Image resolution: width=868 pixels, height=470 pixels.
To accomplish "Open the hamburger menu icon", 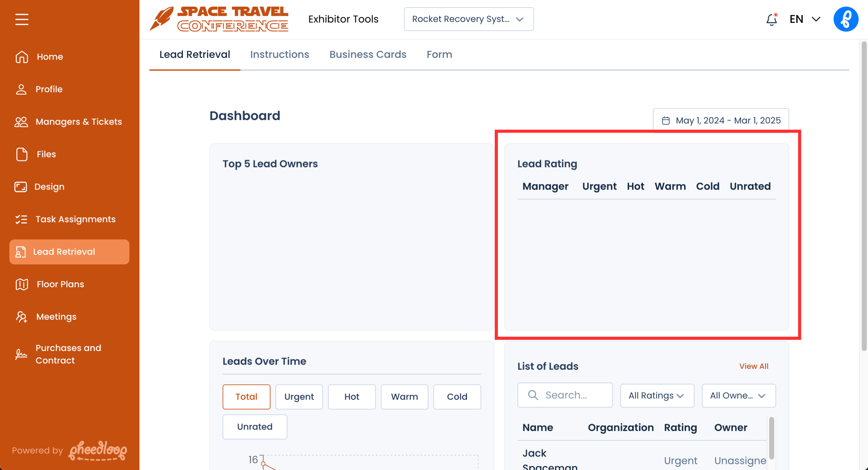I will click(x=22, y=19).
